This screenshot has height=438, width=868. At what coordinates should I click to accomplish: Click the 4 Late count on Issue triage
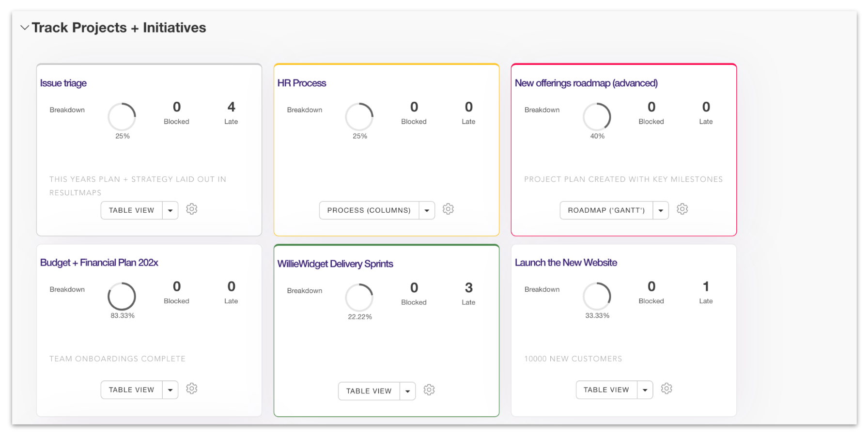231,107
